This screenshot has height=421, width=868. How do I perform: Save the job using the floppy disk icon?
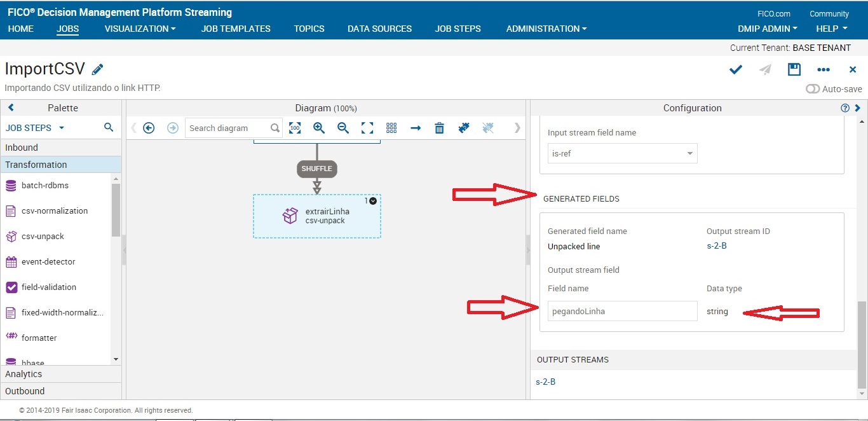tap(794, 69)
